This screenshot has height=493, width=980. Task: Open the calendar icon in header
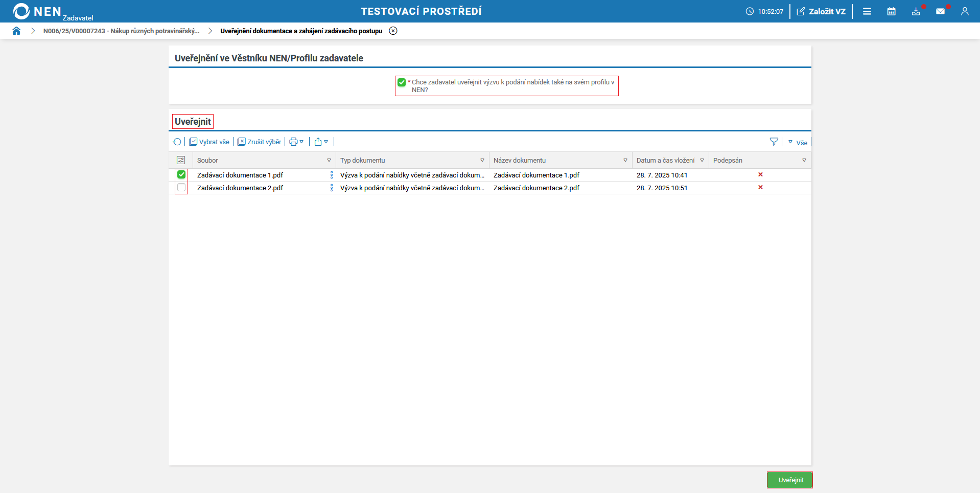tap(891, 11)
